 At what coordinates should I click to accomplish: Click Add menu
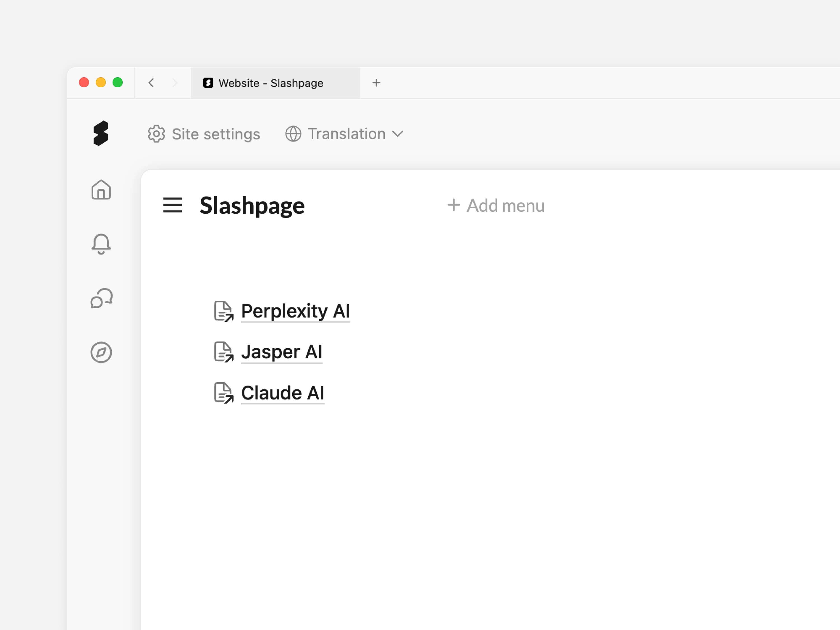click(496, 206)
